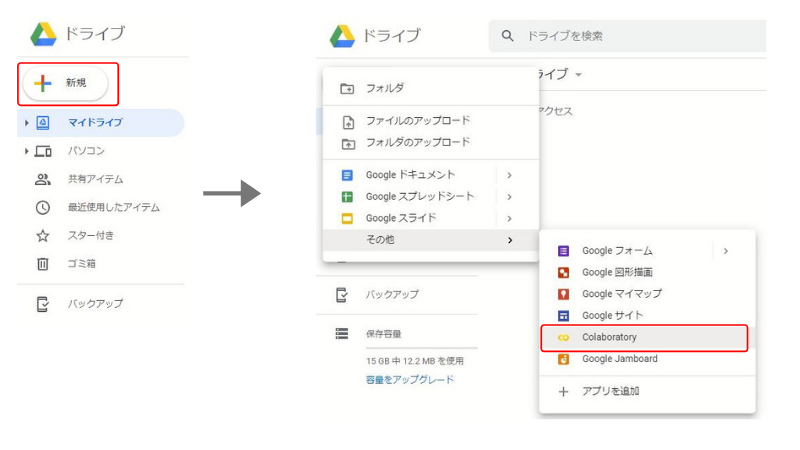The height and width of the screenshot is (450, 800).
Task: Expand the Google ドキュメント submenu arrow
Action: click(509, 176)
